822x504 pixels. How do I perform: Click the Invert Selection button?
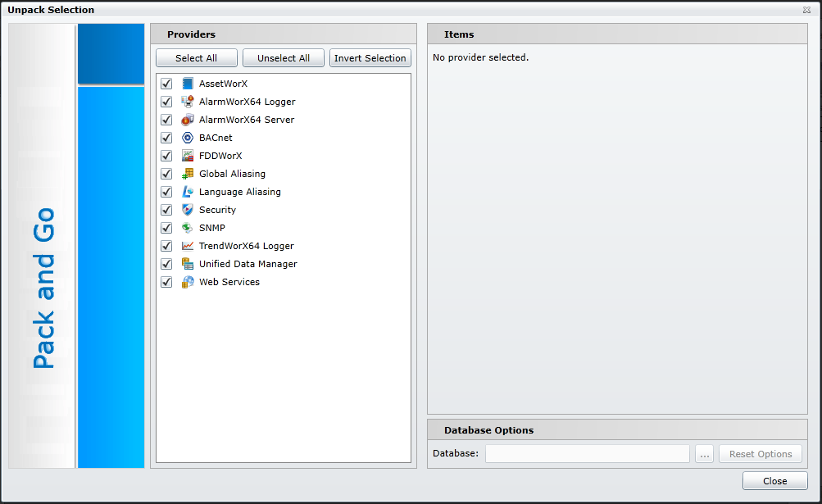pos(370,58)
